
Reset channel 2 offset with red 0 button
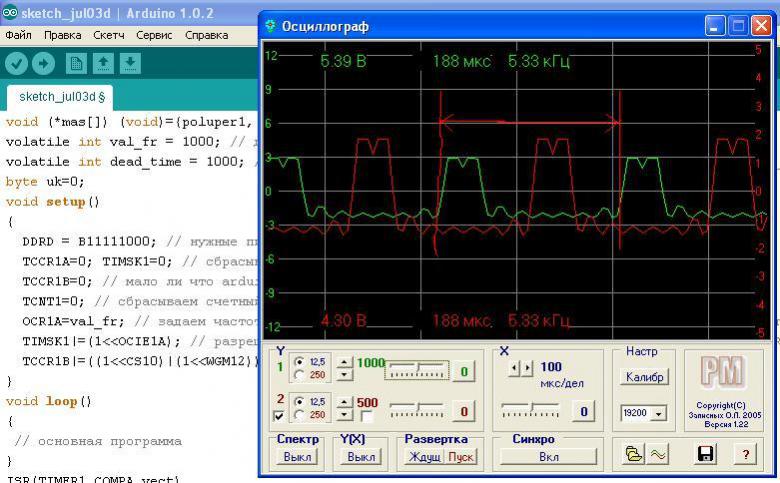(x=464, y=411)
